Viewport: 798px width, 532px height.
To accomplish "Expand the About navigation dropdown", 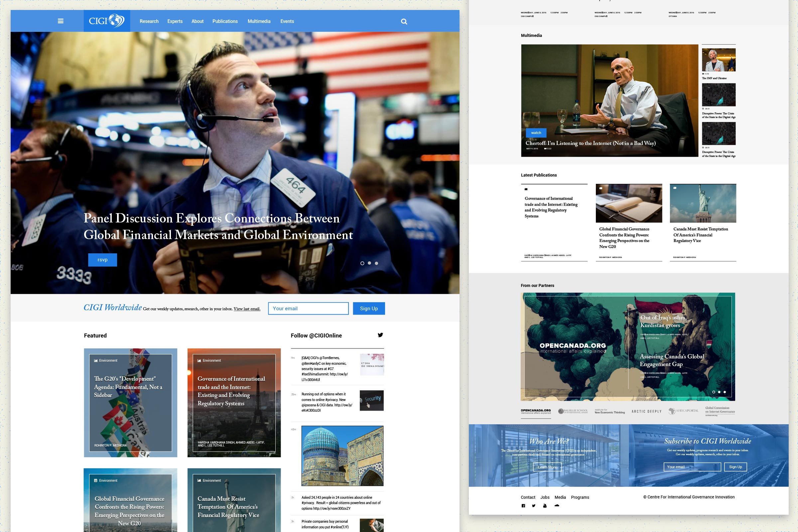I will [x=197, y=21].
